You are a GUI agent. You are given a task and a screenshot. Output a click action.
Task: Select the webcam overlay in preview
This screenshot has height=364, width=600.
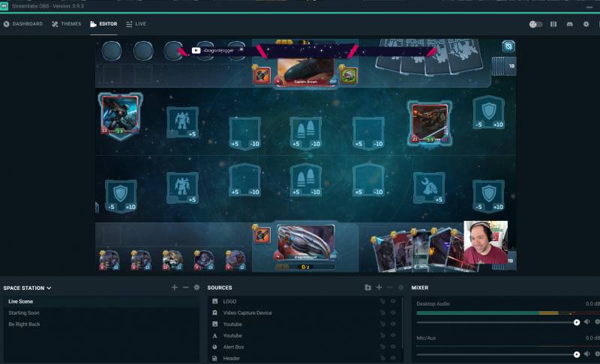point(485,243)
